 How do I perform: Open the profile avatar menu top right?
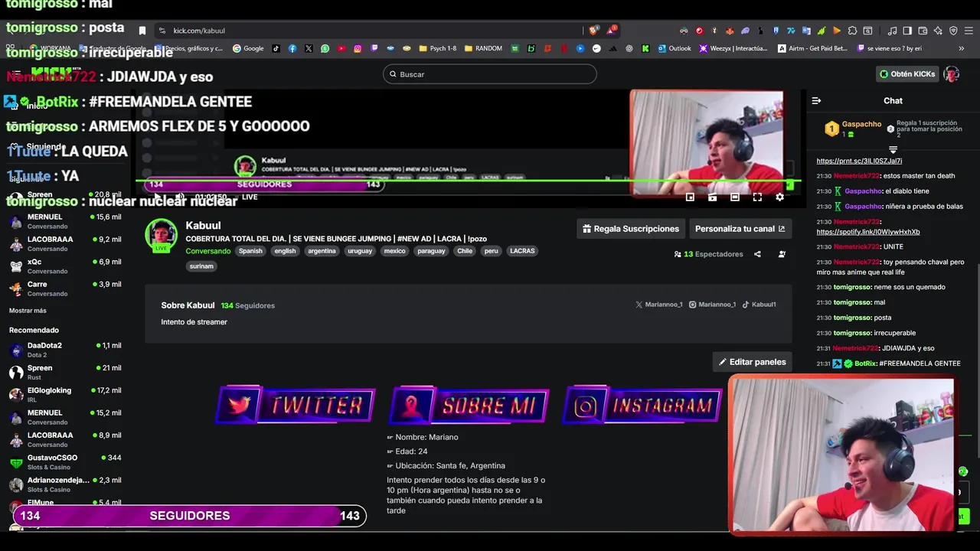(951, 74)
